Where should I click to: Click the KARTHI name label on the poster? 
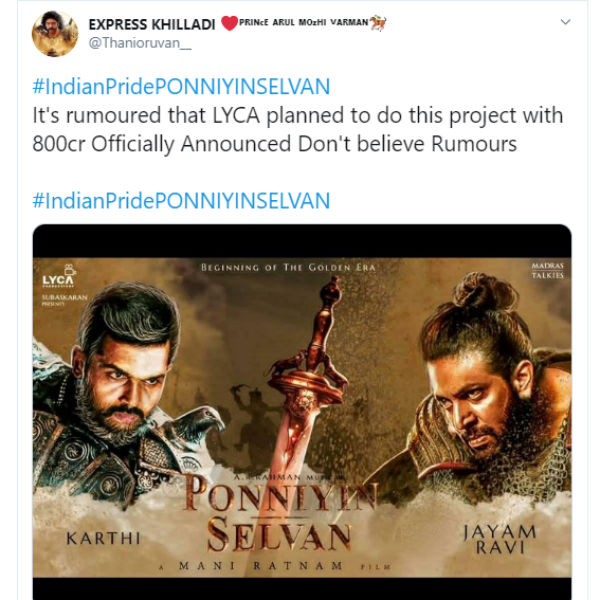(99, 540)
